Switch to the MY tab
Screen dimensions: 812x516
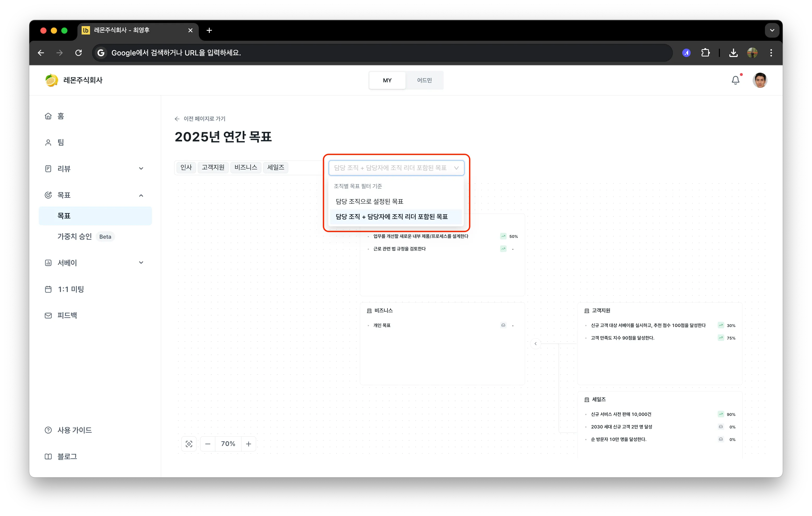tap(387, 80)
